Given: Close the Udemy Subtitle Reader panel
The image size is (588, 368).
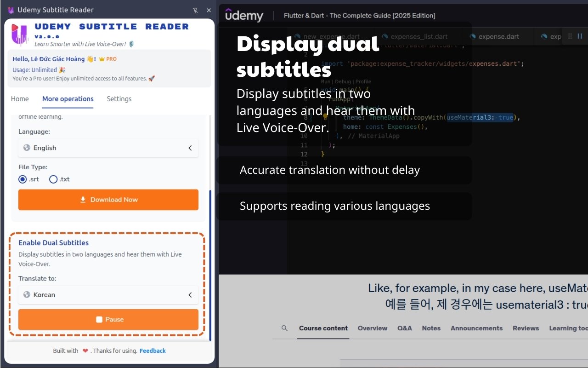Looking at the screenshot, I should (x=209, y=10).
